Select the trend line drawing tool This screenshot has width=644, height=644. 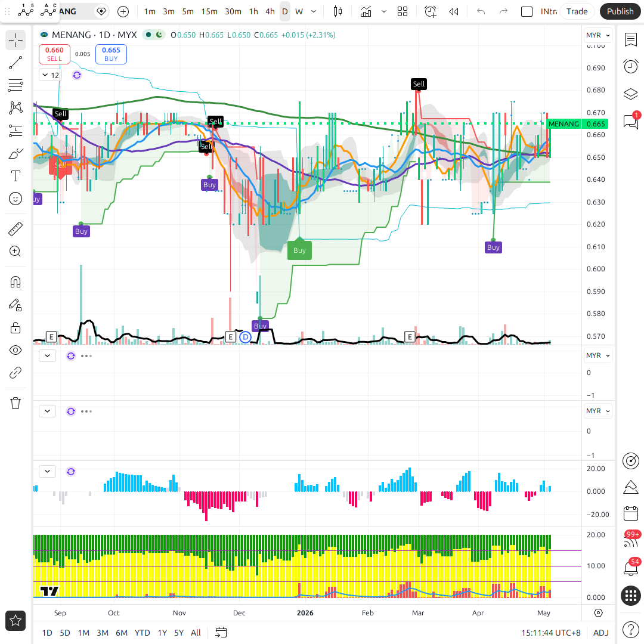coord(16,63)
